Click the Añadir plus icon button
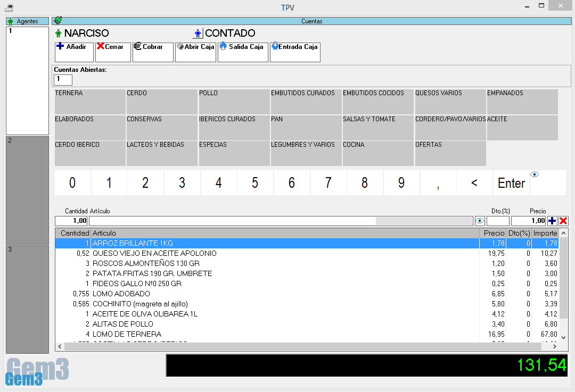Screen dimensions: 575x392 (x=74, y=52)
